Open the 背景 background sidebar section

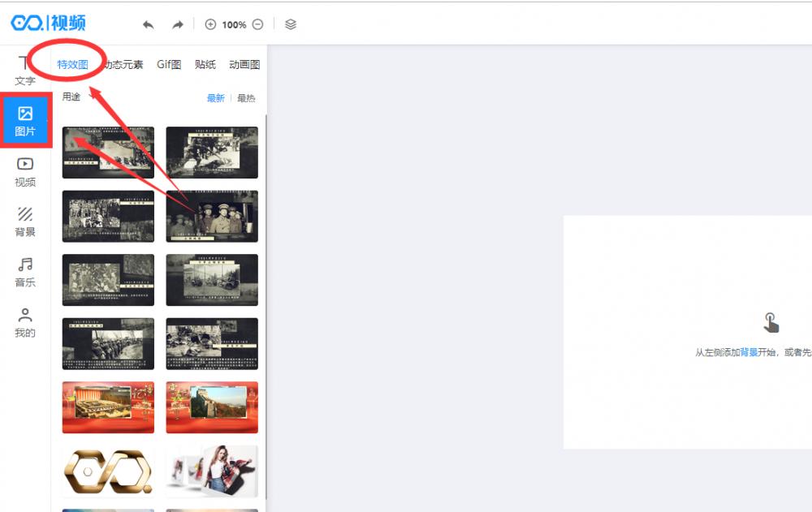25,222
